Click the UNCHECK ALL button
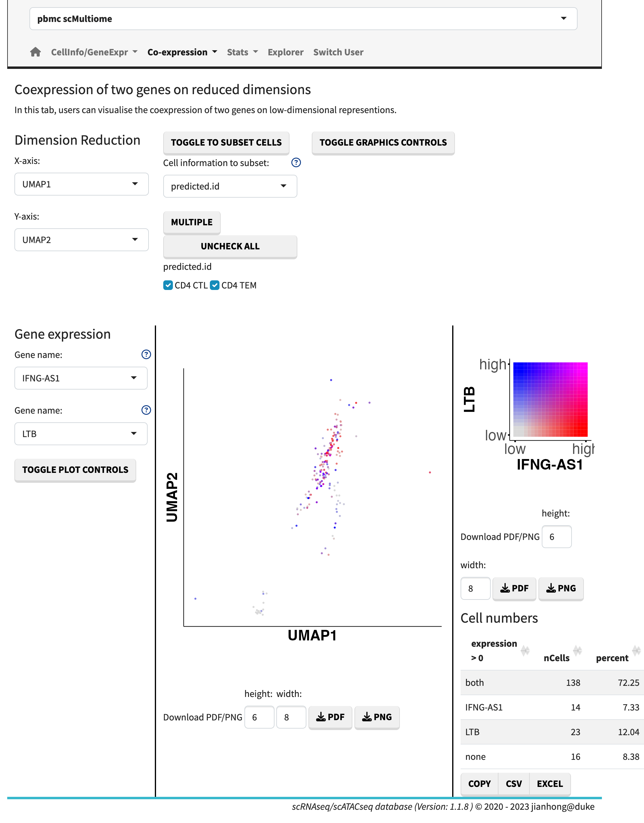The image size is (644, 823). tap(230, 246)
